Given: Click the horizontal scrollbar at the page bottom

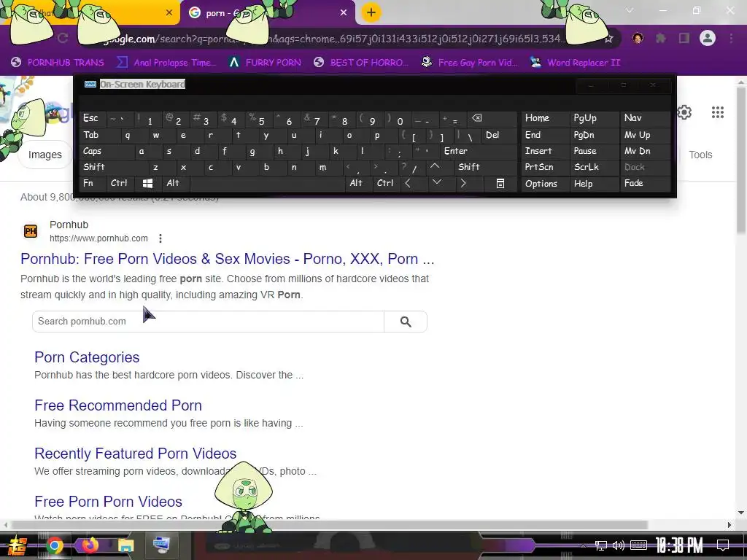Looking at the screenshot, I should (x=329, y=525).
